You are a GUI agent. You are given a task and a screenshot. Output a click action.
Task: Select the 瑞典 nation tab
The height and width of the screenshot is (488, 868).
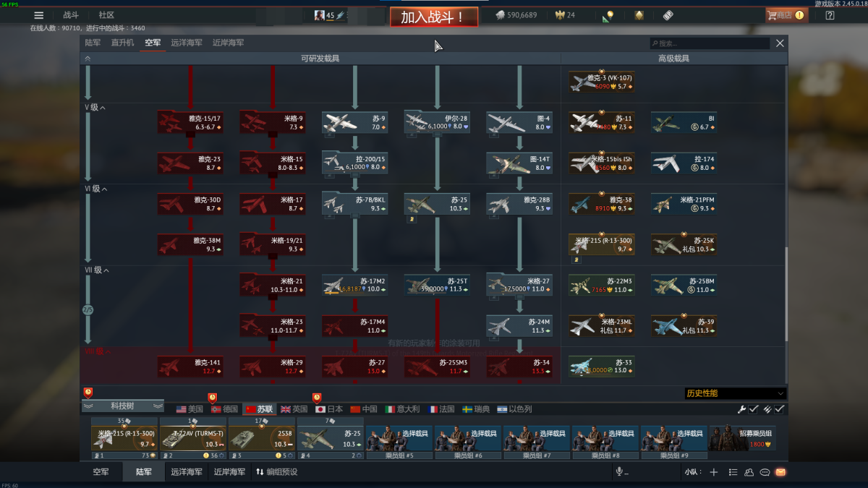point(476,409)
